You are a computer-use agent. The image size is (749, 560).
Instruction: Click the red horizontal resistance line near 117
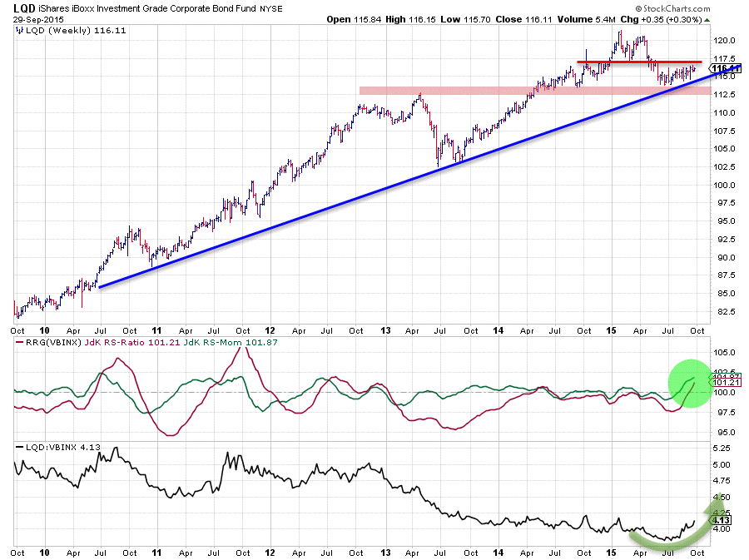tap(639, 62)
